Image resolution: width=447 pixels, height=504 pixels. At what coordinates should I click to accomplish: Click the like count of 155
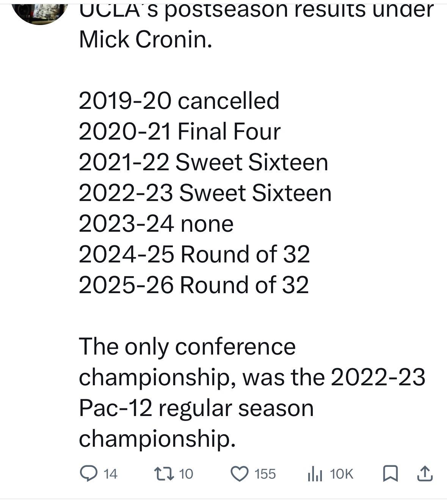point(265,474)
